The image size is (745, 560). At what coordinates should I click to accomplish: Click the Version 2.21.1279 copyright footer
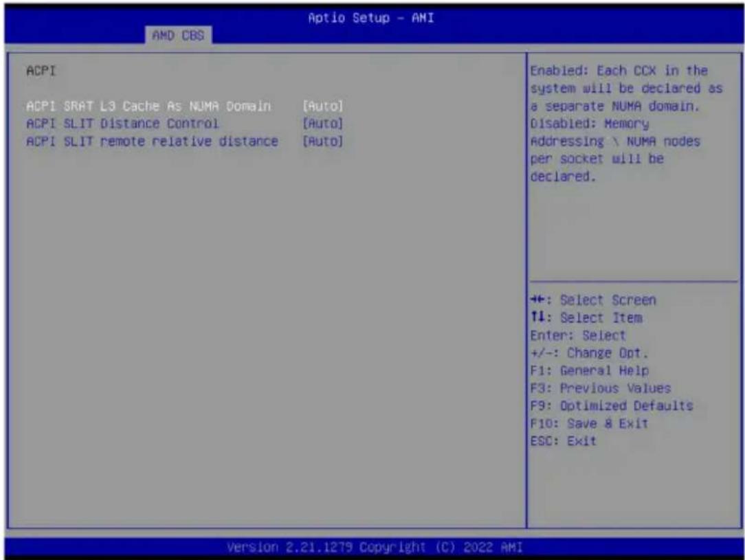[375, 547]
